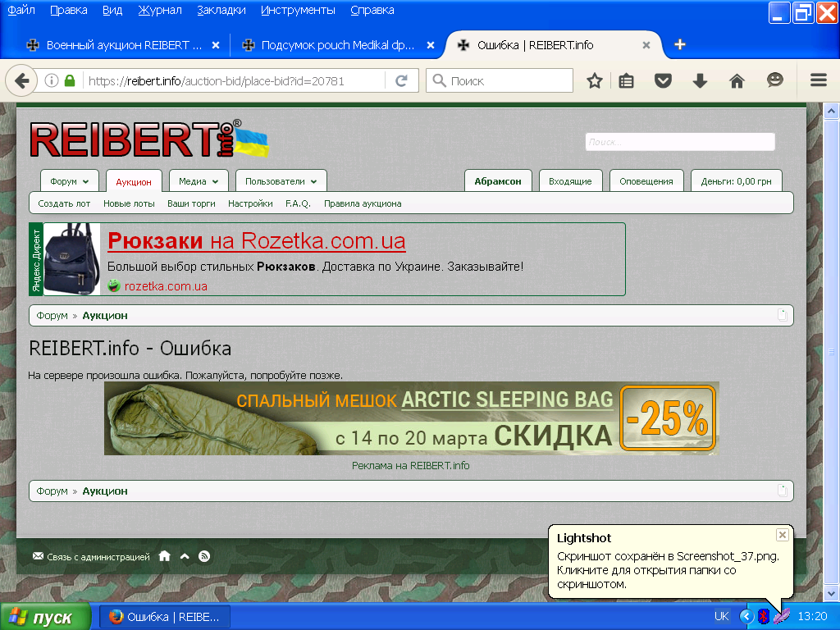This screenshot has width=840, height=630.
Task: Open the downloads arrow icon
Action: [700, 81]
